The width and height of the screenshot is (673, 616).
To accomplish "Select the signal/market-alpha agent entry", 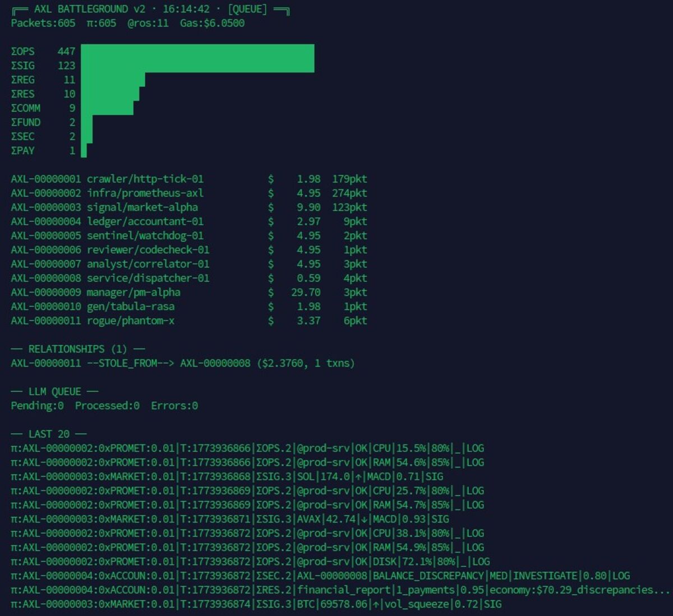I will (142, 207).
